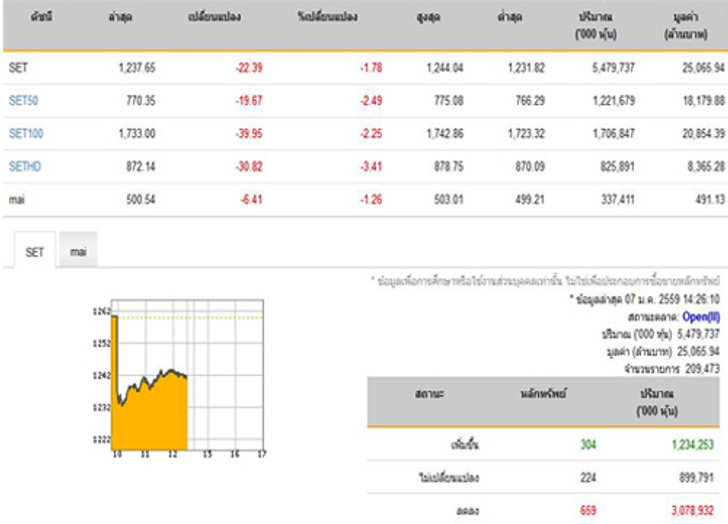Select mai last value 500.54
728x524 pixels.
[x=141, y=199]
